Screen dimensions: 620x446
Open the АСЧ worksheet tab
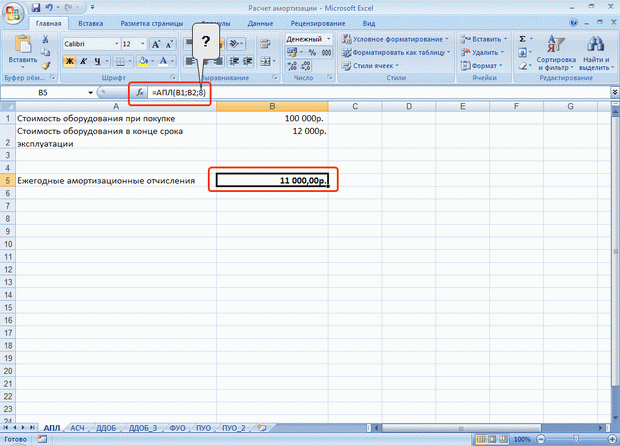(x=77, y=428)
